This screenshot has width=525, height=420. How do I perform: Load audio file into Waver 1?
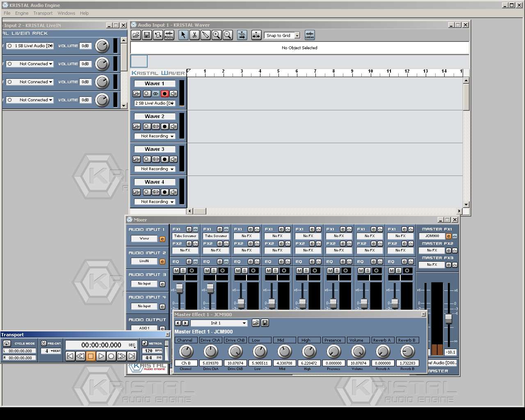(x=137, y=94)
